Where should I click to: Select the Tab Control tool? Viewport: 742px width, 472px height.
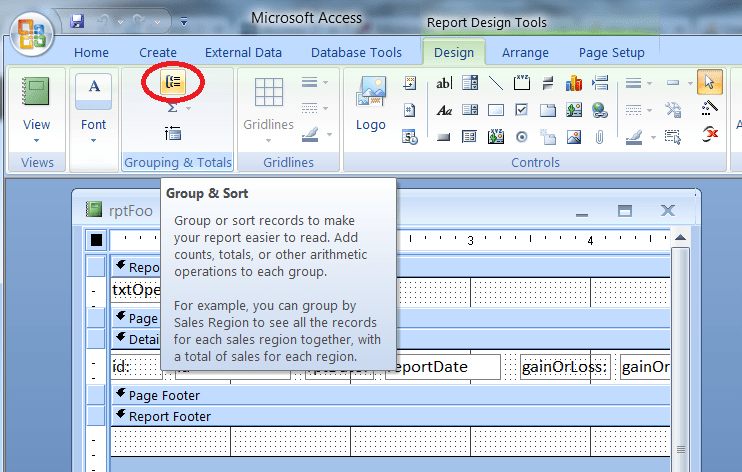548,110
